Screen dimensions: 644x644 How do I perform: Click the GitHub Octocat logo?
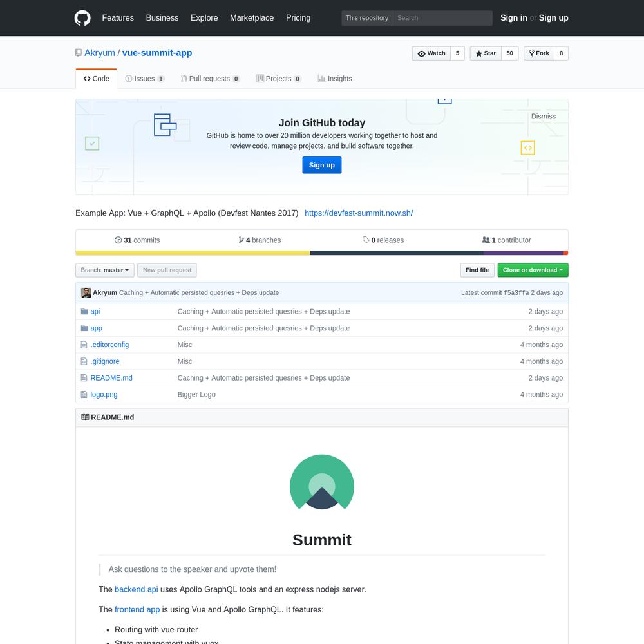tap(82, 18)
